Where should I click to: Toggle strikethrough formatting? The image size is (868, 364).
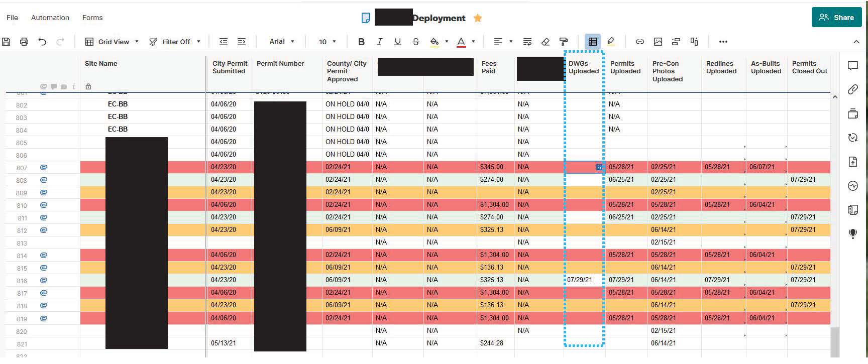click(x=415, y=42)
